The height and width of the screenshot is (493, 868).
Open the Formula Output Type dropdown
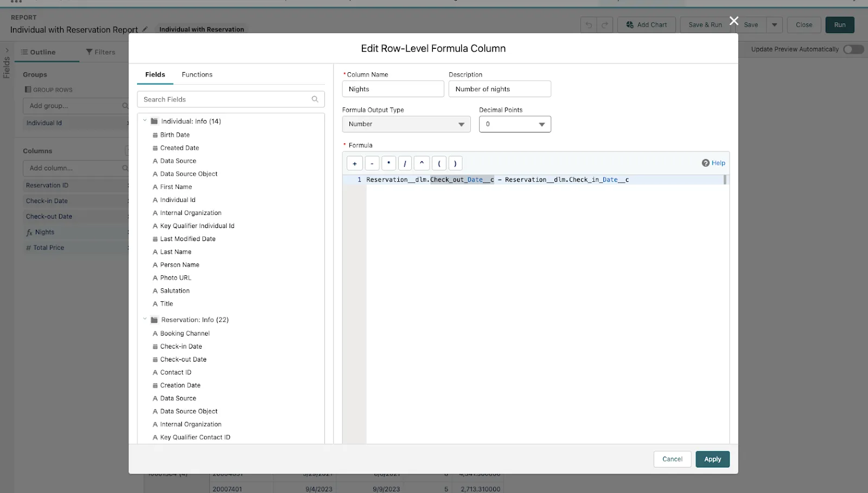point(406,124)
